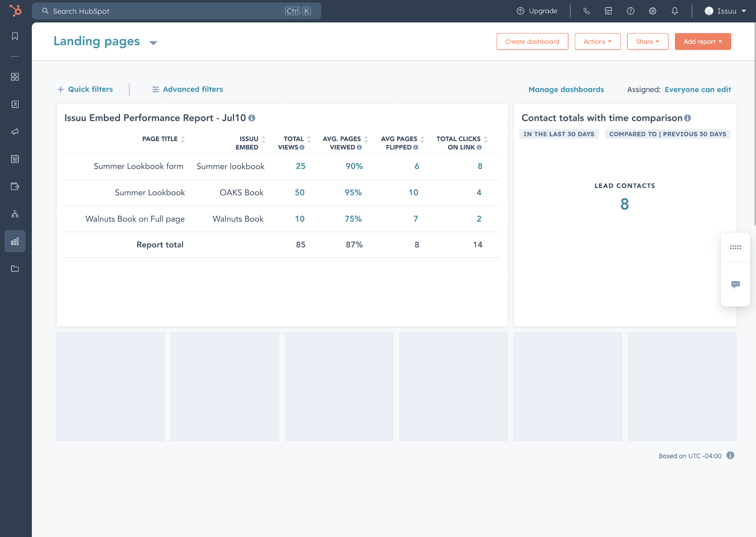Click info icon on Avg Pages Flipped column
This screenshot has width=756, height=537.
point(416,147)
